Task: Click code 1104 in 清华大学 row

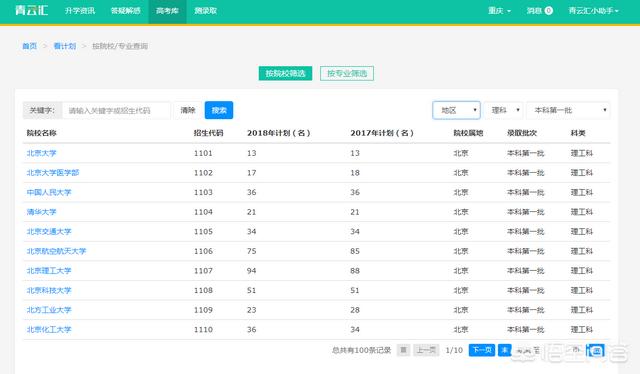Action: pos(203,212)
